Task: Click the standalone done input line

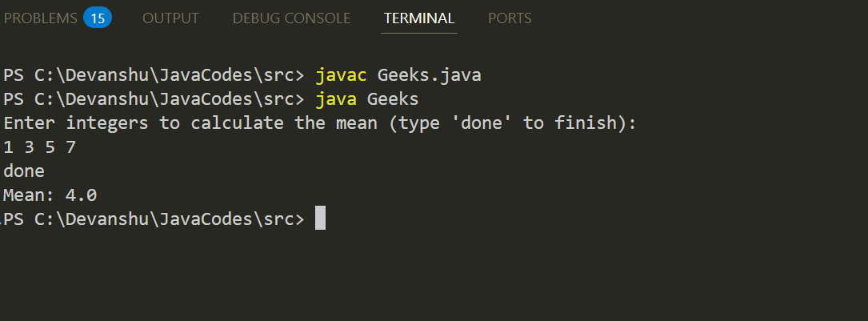Action: [24, 171]
